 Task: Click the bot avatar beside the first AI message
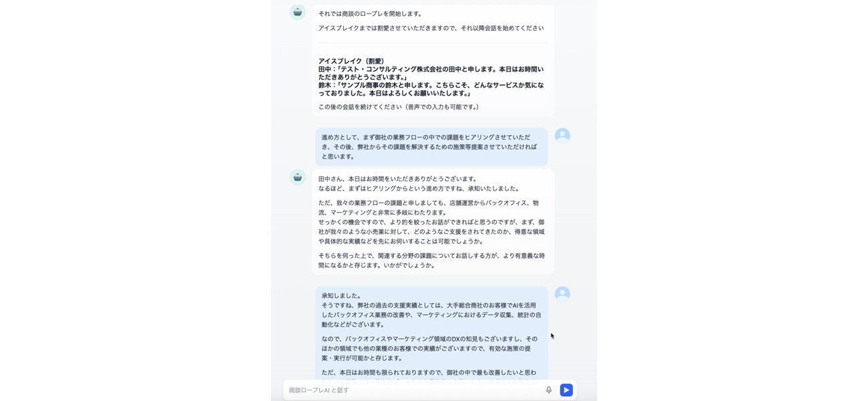(298, 12)
